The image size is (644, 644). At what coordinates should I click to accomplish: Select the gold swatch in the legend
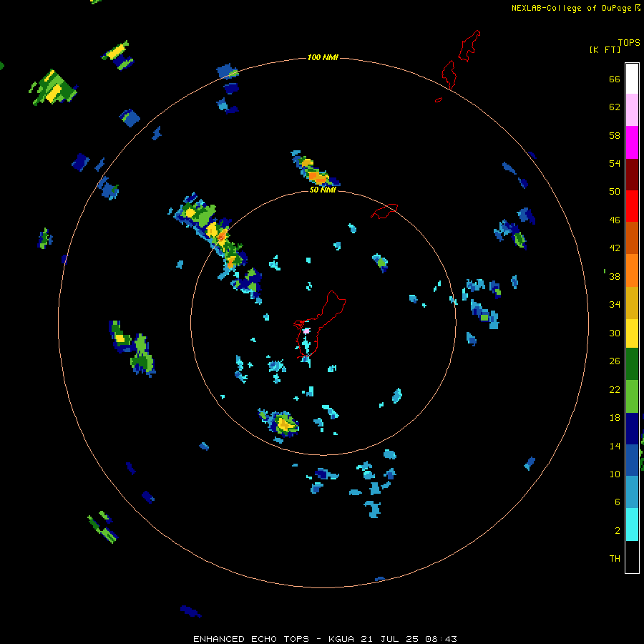tap(632, 303)
